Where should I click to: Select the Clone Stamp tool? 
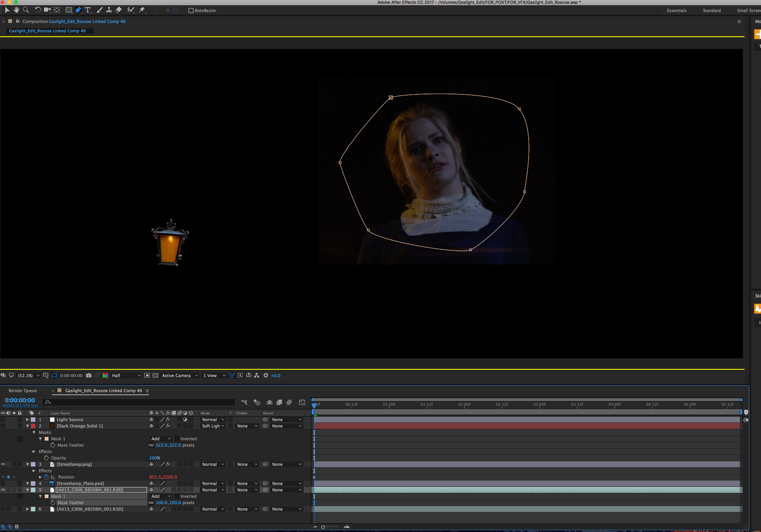tap(109, 10)
